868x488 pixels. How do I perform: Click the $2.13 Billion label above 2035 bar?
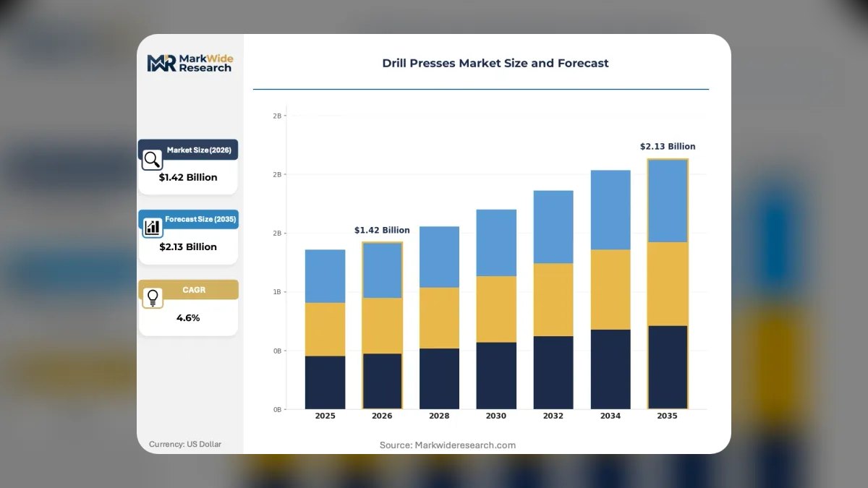(x=668, y=146)
